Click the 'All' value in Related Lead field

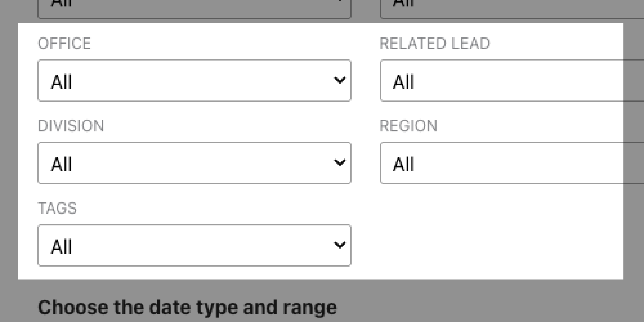click(403, 82)
